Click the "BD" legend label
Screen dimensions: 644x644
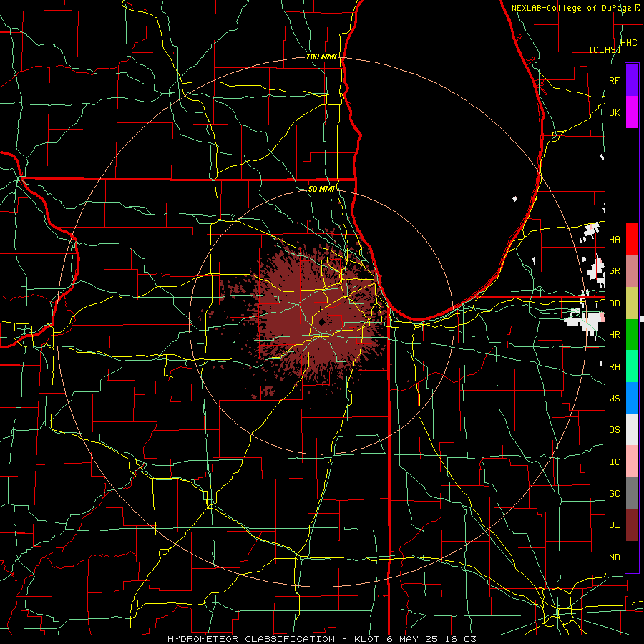pyautogui.click(x=614, y=303)
